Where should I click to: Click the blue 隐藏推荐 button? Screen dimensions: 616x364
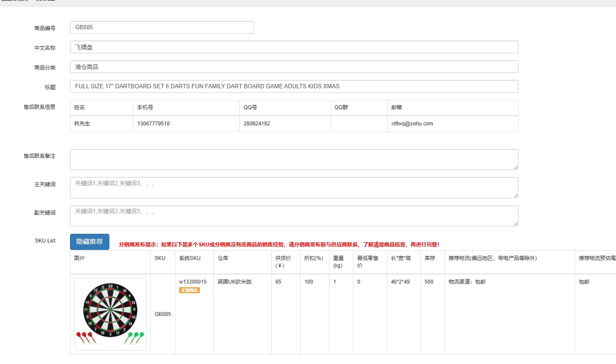click(x=89, y=241)
